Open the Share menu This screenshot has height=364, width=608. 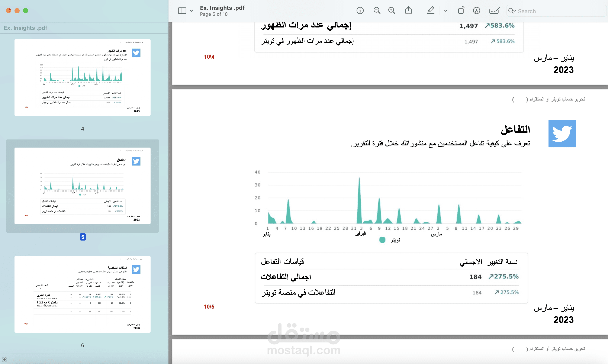(408, 10)
